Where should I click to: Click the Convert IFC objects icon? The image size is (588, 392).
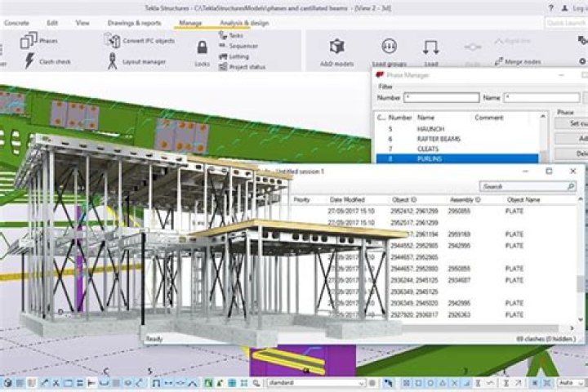point(112,40)
